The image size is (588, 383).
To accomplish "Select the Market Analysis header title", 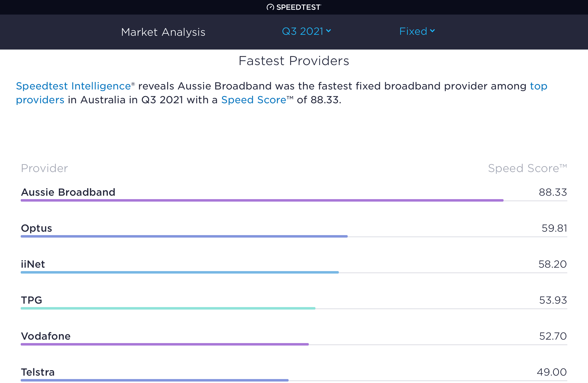I will point(163,32).
